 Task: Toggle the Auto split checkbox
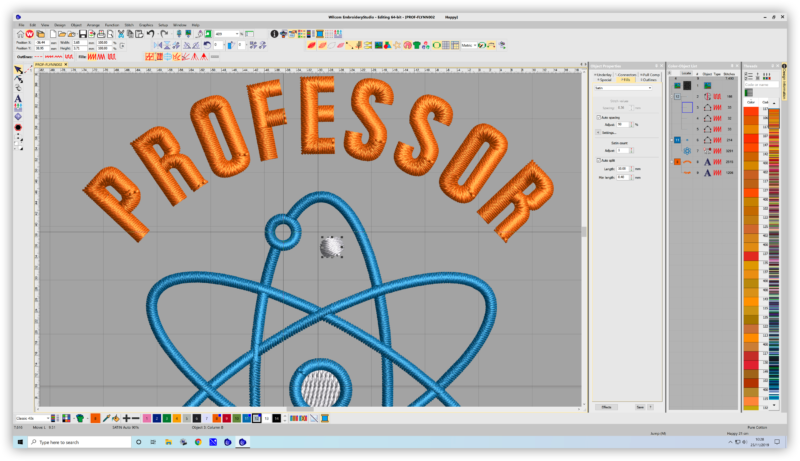[x=597, y=160]
